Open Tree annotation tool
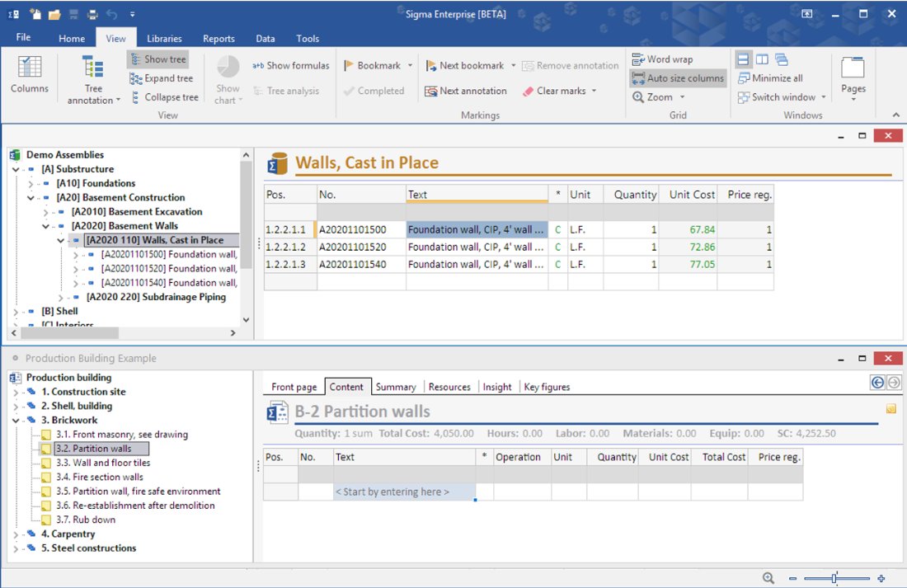This screenshot has height=588, width=907. [93, 80]
